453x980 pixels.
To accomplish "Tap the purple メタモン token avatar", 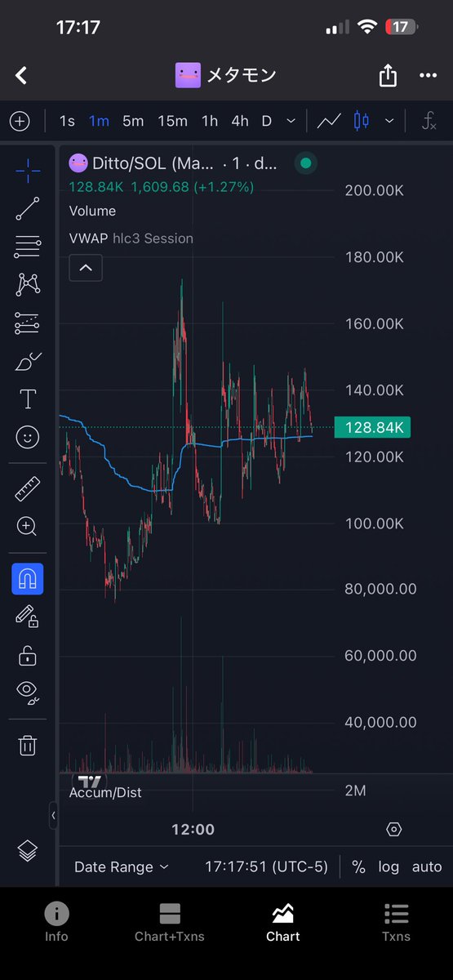I will click(x=188, y=76).
